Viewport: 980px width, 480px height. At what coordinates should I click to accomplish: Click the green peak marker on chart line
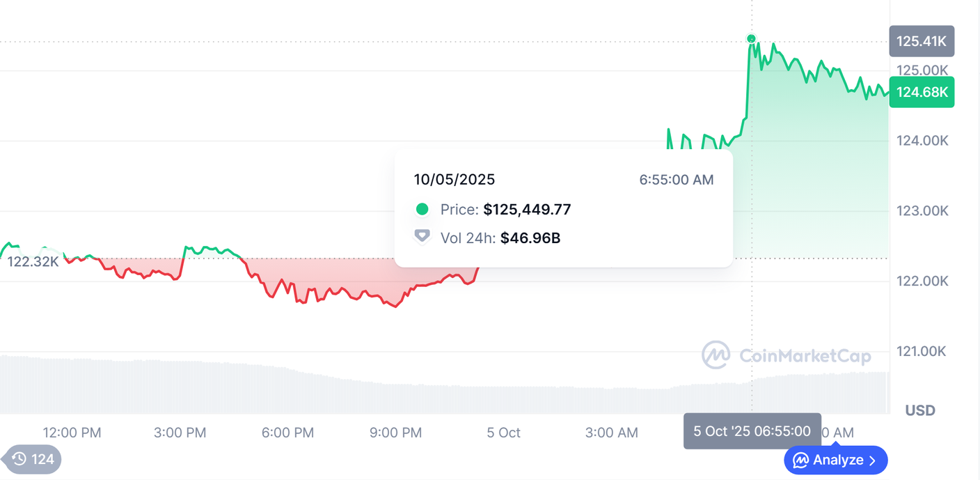click(x=751, y=38)
